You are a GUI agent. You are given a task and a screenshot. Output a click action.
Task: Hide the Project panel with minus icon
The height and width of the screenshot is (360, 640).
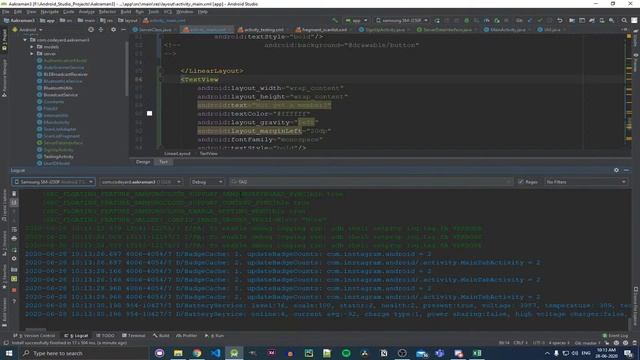pyautogui.click(x=123, y=29)
